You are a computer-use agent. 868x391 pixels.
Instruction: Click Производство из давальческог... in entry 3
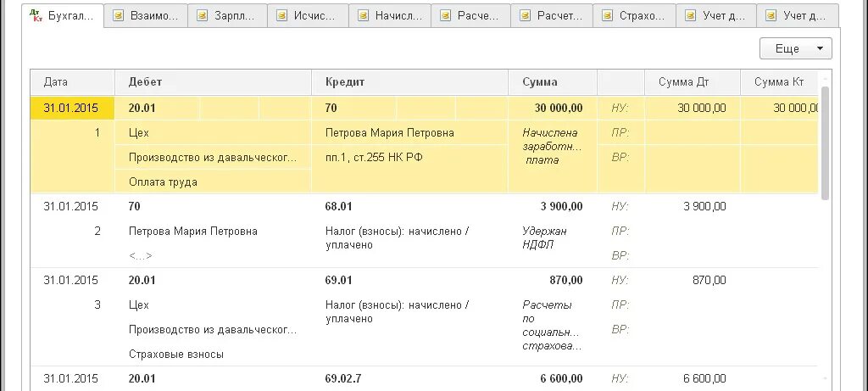[x=213, y=330]
